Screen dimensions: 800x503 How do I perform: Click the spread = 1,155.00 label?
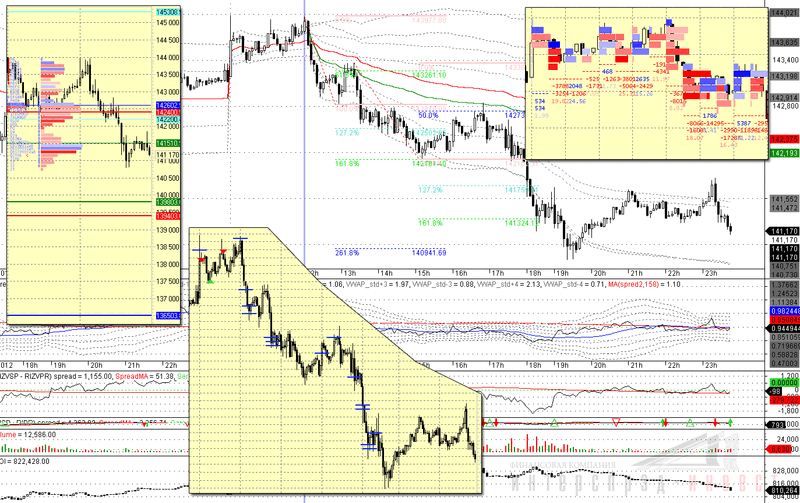pos(83,376)
